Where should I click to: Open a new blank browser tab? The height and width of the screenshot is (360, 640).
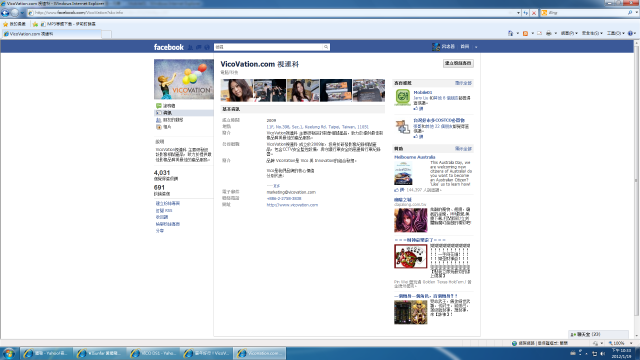tap(107, 34)
